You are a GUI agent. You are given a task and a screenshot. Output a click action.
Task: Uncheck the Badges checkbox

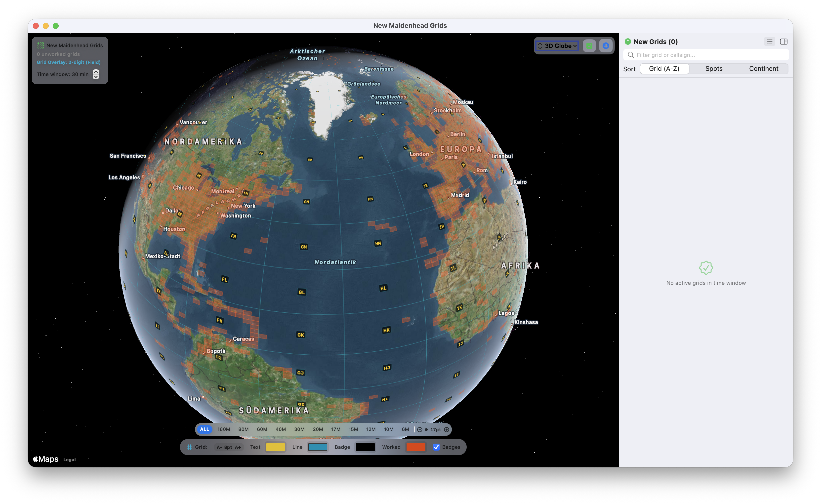tap(436, 447)
